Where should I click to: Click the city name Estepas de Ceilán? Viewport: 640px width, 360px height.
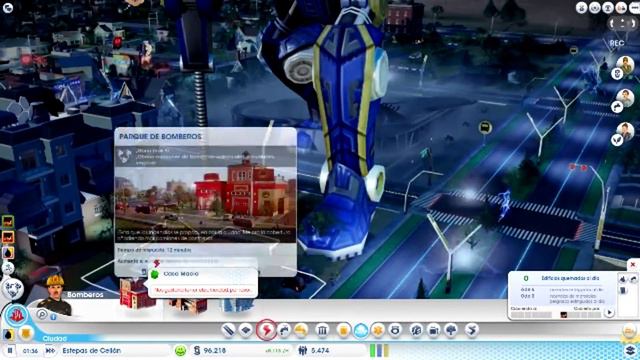click(91, 351)
